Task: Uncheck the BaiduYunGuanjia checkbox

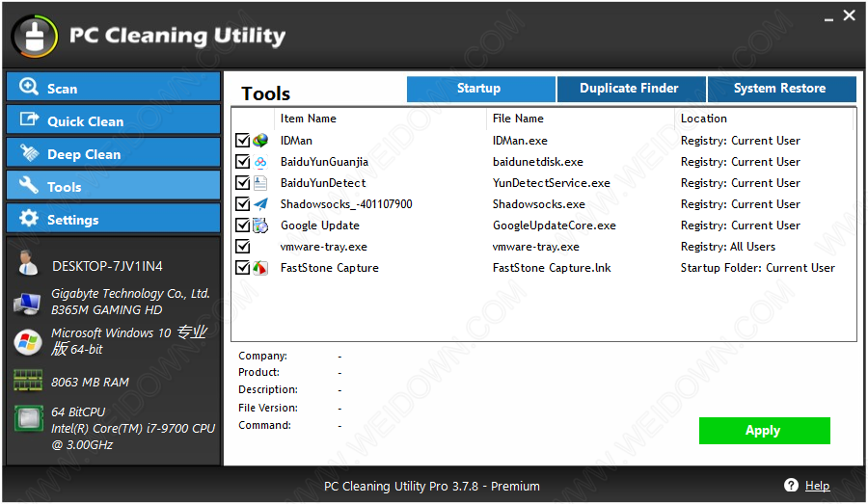Action: tap(242, 162)
